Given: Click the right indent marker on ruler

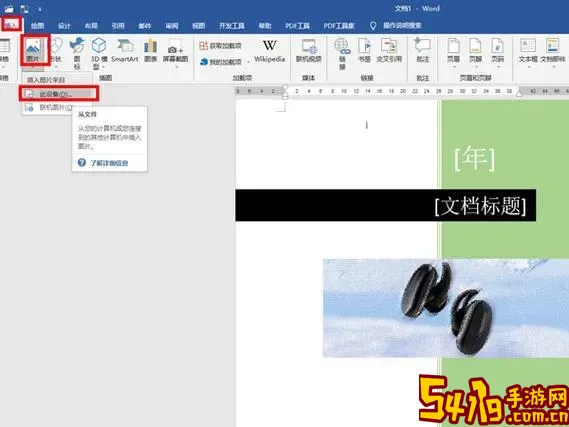Looking at the screenshot, I should 519,94.
